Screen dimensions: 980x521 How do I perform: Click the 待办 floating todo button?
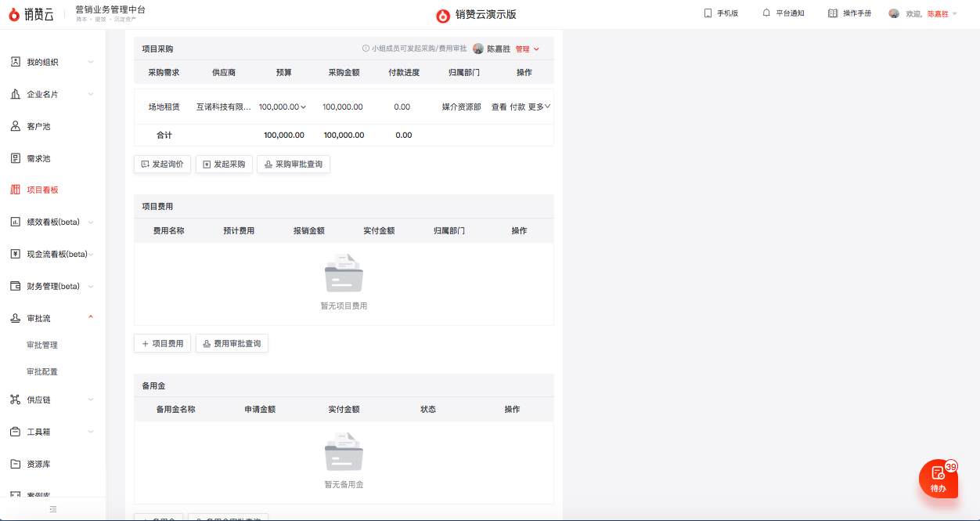pos(938,478)
